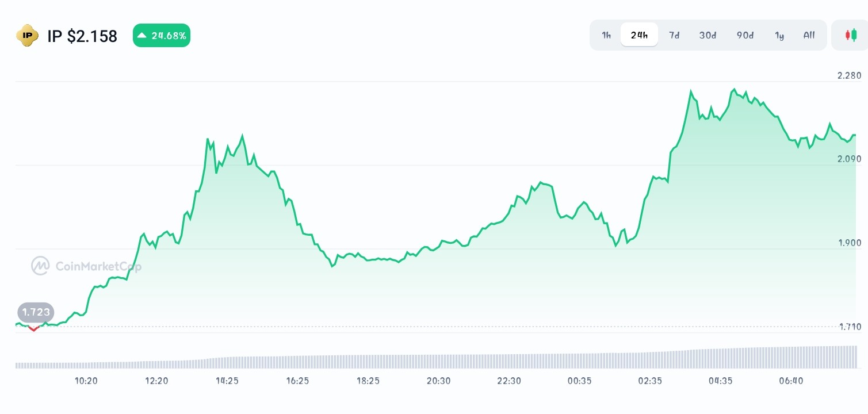
Task: Click the 12:20 time axis label
Action: tap(156, 381)
